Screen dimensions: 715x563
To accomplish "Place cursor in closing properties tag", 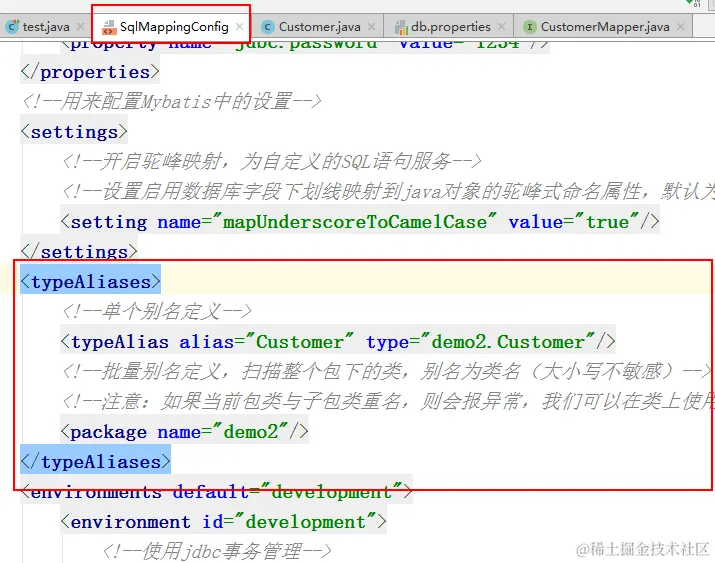I will [90, 72].
